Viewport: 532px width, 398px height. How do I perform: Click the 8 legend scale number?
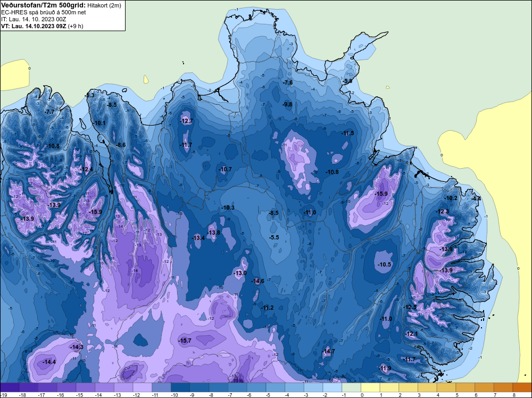(514, 395)
